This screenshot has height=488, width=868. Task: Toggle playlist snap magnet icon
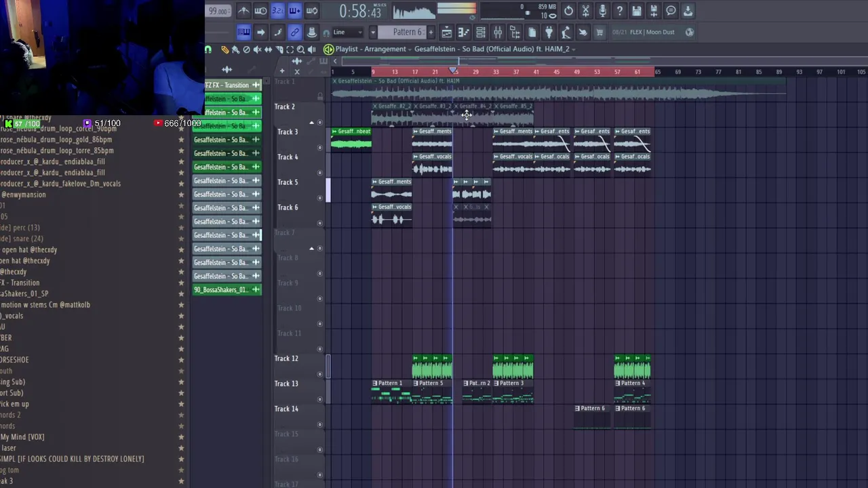(x=208, y=49)
